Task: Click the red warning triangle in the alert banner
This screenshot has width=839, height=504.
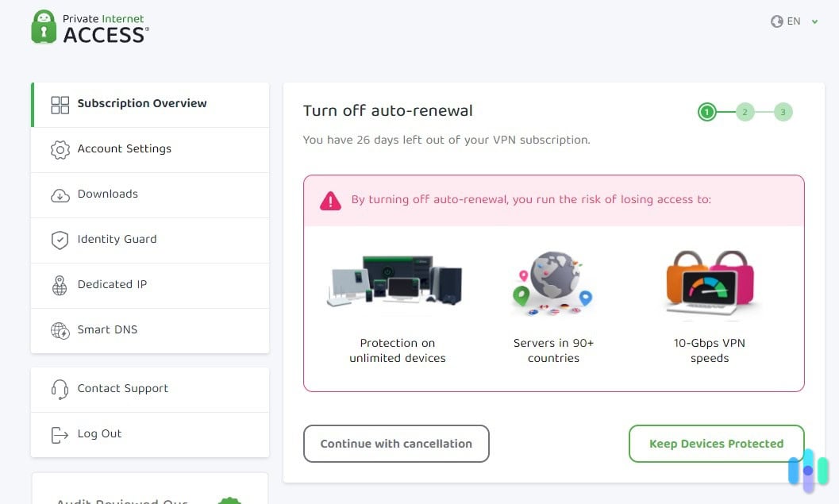Action: coord(331,201)
